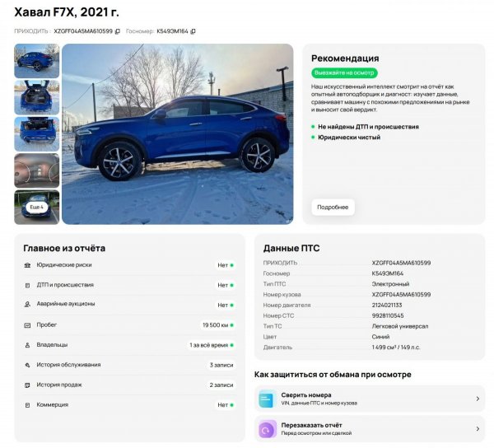494x448 pixels.
Task: Open the main blue Haval side photo
Action: point(177,134)
